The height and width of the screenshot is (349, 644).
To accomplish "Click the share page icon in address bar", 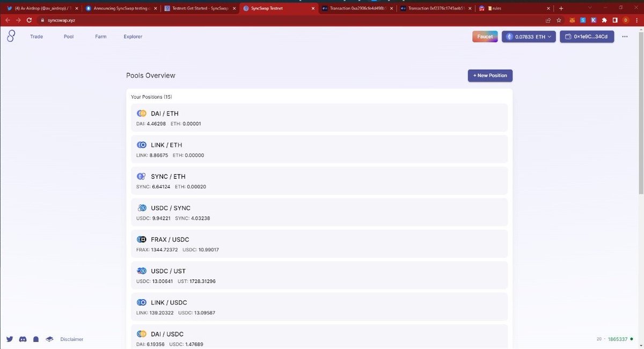I will click(x=548, y=20).
